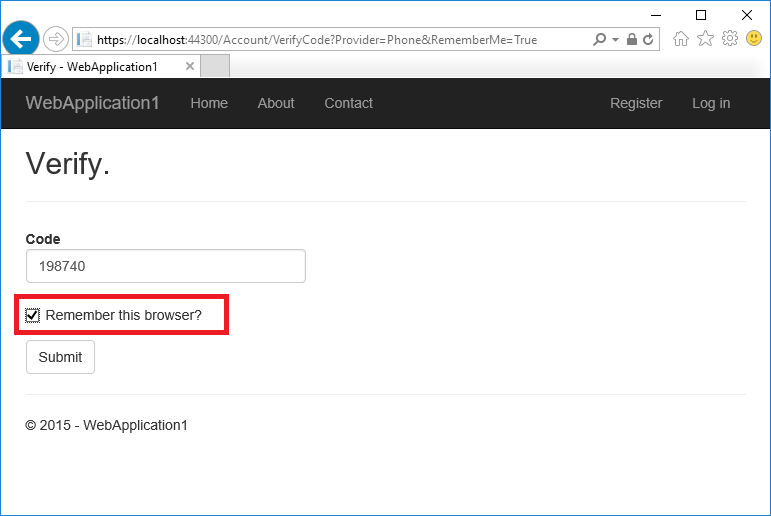Click the 'Remember this browser?' label text
This screenshot has height=516, width=771.
click(123, 315)
